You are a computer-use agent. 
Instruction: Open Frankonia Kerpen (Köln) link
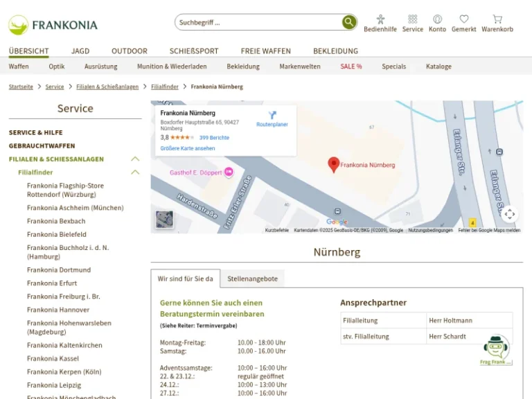[64, 371]
